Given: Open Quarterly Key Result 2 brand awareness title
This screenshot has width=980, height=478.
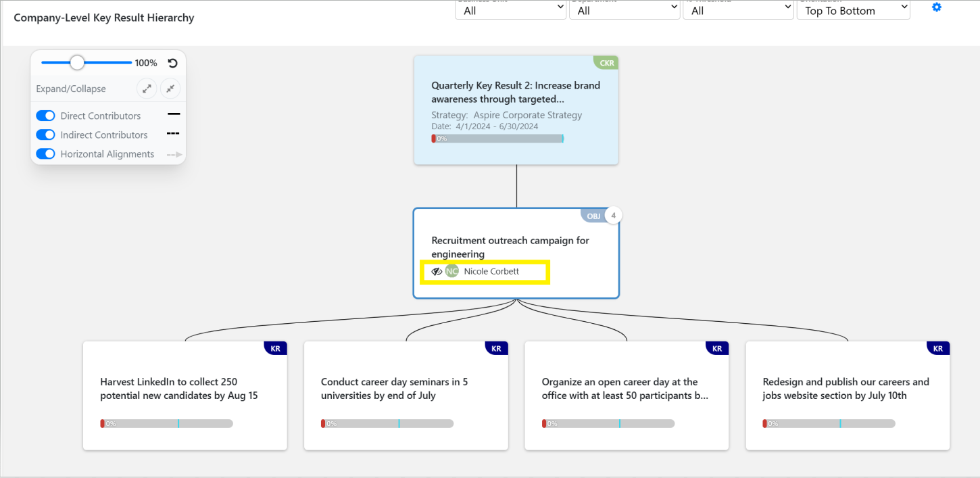Looking at the screenshot, I should 516,93.
